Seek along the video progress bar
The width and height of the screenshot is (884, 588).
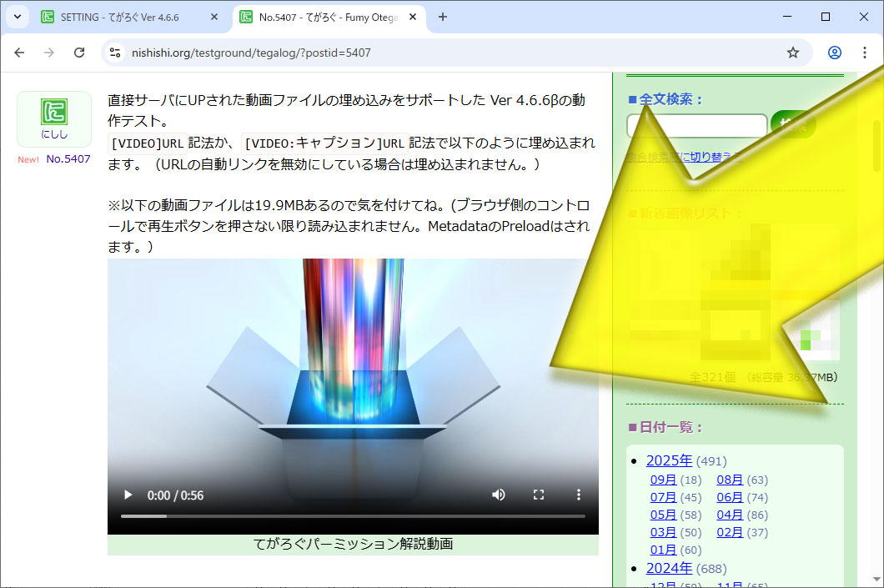click(353, 515)
